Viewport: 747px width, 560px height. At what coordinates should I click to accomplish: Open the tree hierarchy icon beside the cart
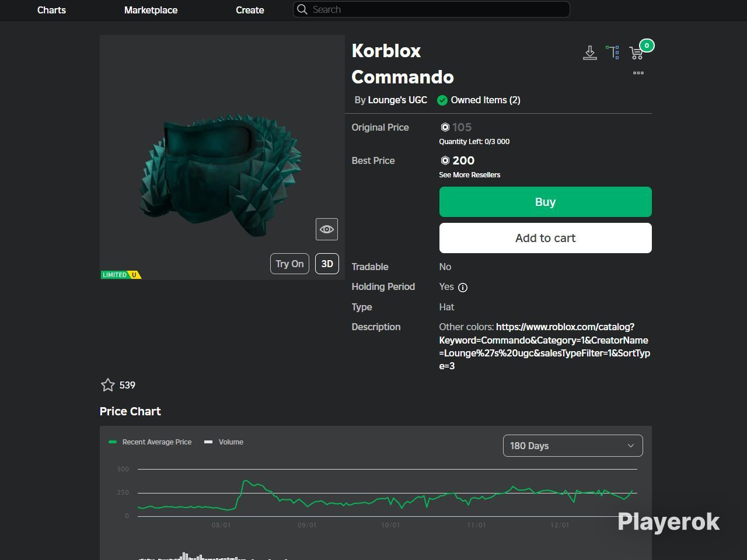coord(613,52)
